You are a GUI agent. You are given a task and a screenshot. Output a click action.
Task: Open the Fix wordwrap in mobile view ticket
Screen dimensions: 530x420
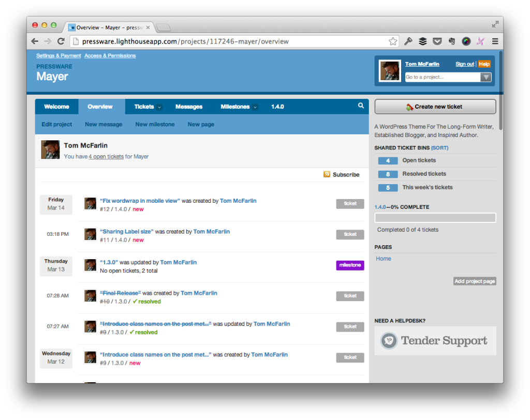click(140, 201)
